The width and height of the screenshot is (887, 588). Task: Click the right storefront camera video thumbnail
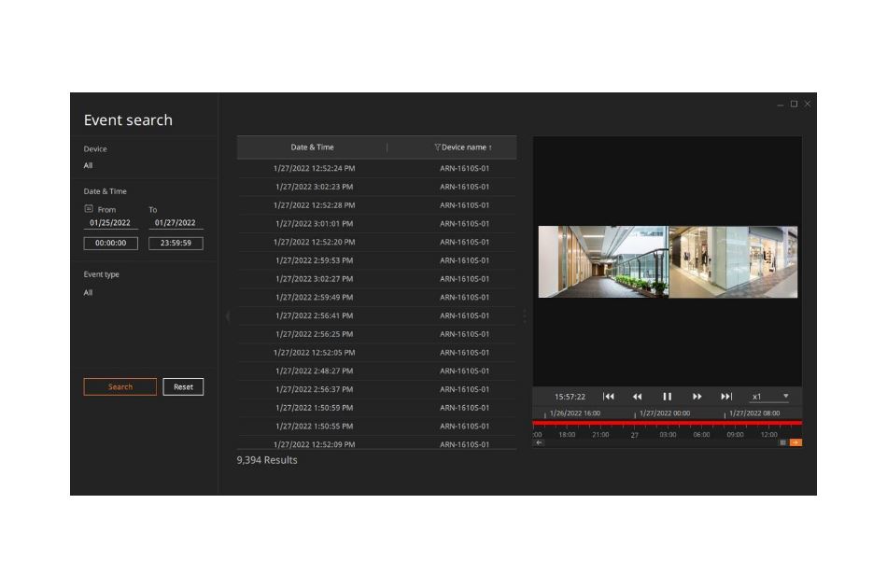pos(733,261)
